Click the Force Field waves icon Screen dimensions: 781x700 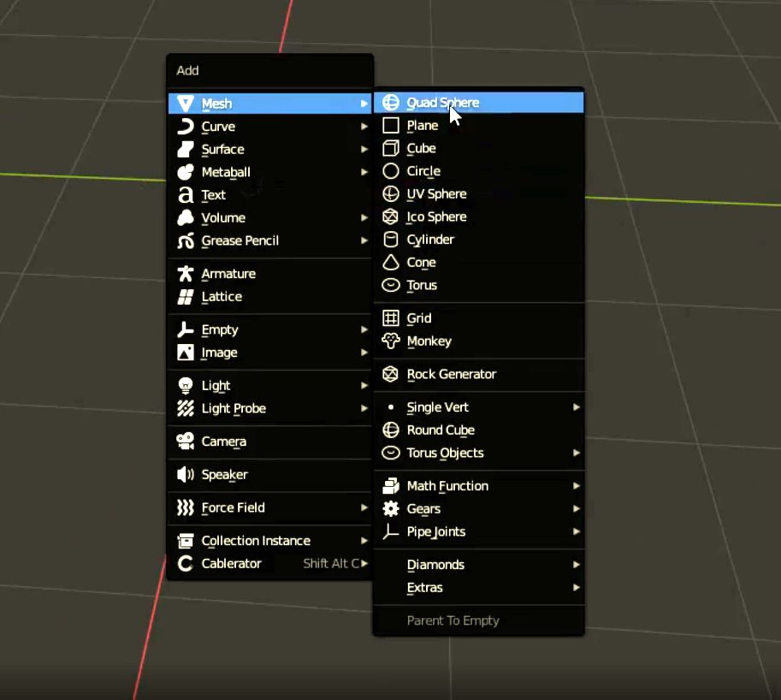pyautogui.click(x=186, y=507)
